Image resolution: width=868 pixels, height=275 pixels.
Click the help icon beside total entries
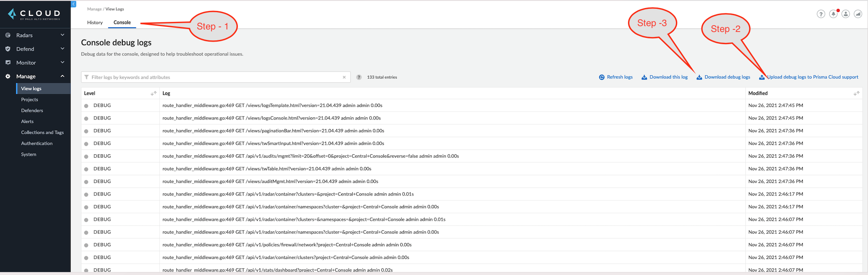359,77
